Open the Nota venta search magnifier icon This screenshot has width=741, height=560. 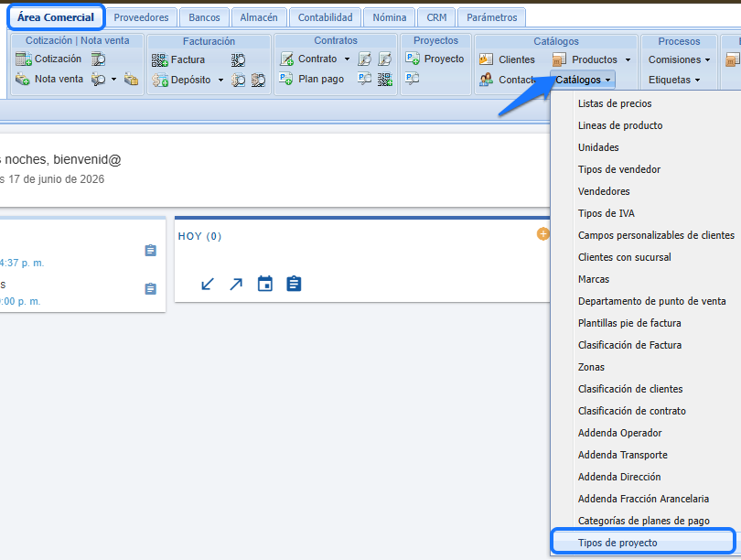98,79
